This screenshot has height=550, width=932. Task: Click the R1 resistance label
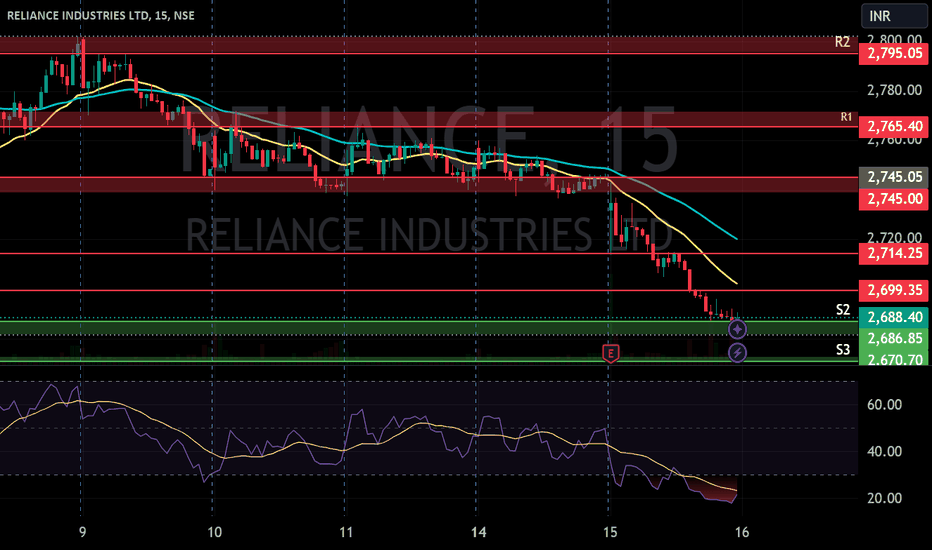coord(846,117)
